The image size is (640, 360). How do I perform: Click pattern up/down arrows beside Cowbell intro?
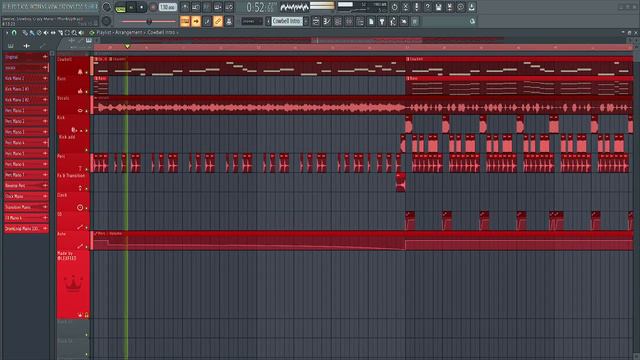coord(268,21)
